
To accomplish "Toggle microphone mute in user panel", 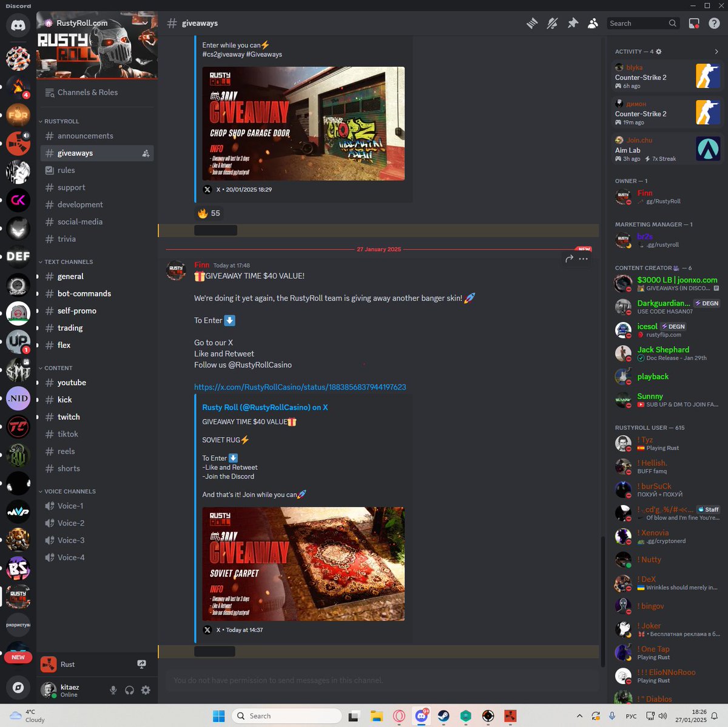I will [x=113, y=690].
